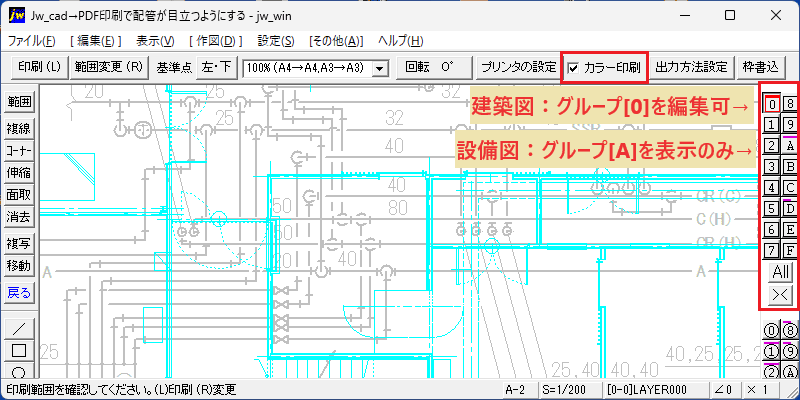Toggle layer group 2 button
The width and height of the screenshot is (800, 400).
pyautogui.click(x=772, y=145)
